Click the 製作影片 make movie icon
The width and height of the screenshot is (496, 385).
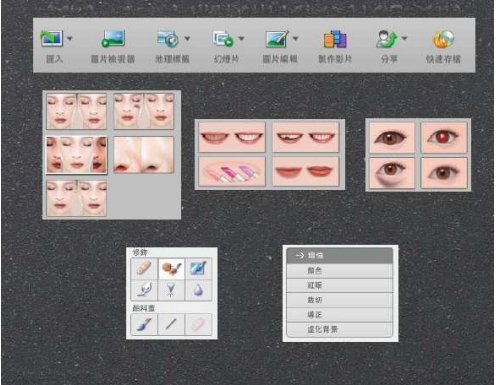pyautogui.click(x=335, y=39)
